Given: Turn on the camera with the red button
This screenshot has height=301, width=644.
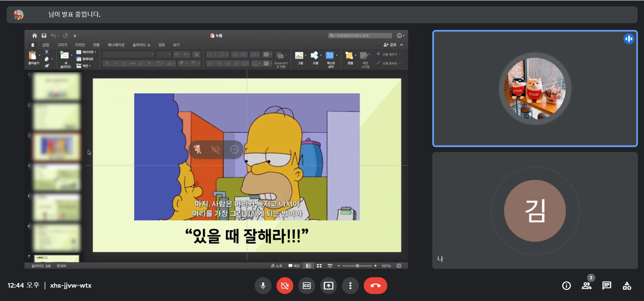Looking at the screenshot, I should (x=285, y=286).
